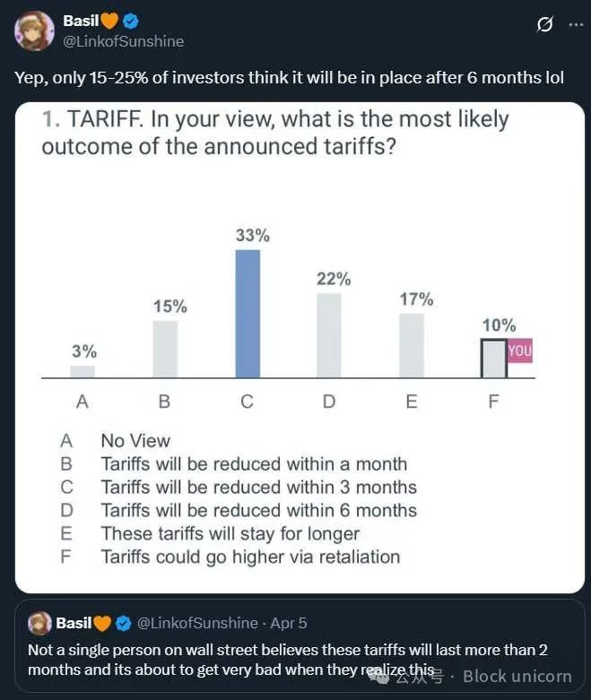Click the small avatar in quoted tweet

pos(39,623)
